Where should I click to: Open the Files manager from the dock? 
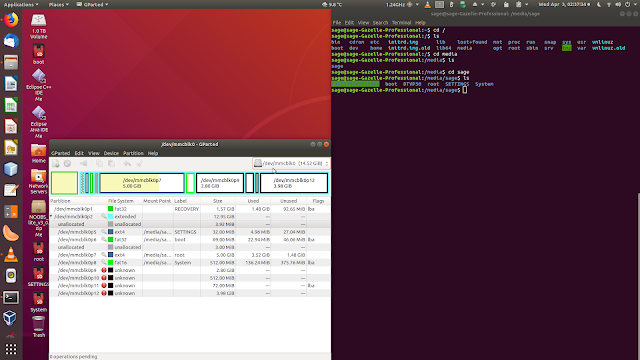[x=11, y=62]
